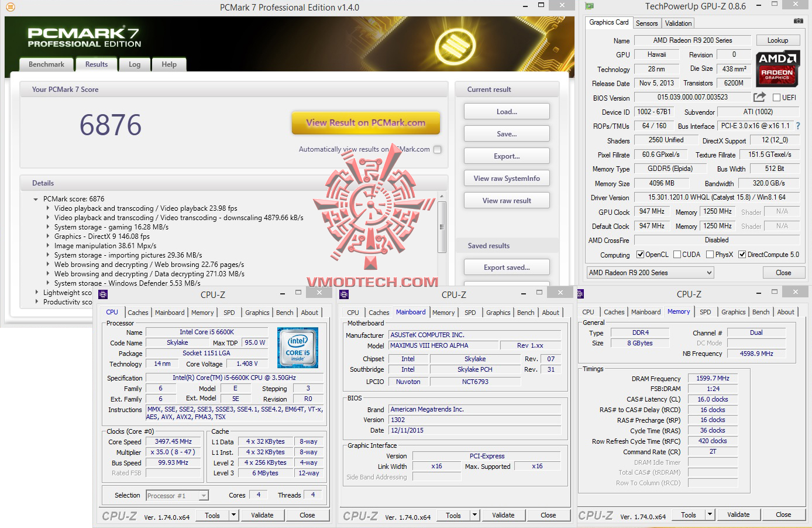812x528 pixels.
Task: Select the System storage - gaming row
Action: (111, 227)
